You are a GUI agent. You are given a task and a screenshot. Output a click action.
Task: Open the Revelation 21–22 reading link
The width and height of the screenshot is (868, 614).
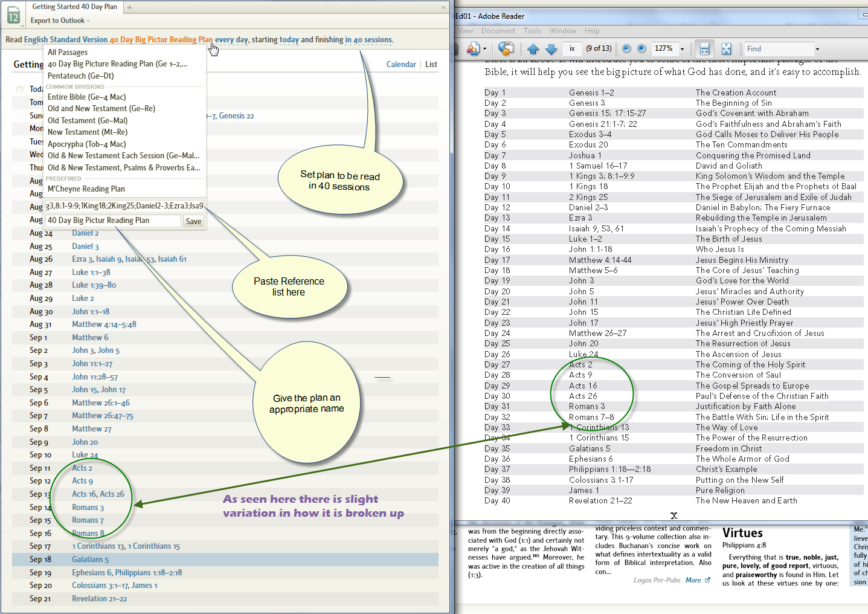coord(100,599)
